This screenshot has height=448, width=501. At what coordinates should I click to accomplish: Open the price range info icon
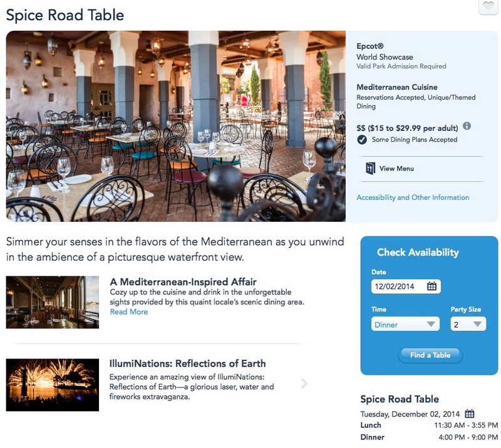pyautogui.click(x=467, y=126)
